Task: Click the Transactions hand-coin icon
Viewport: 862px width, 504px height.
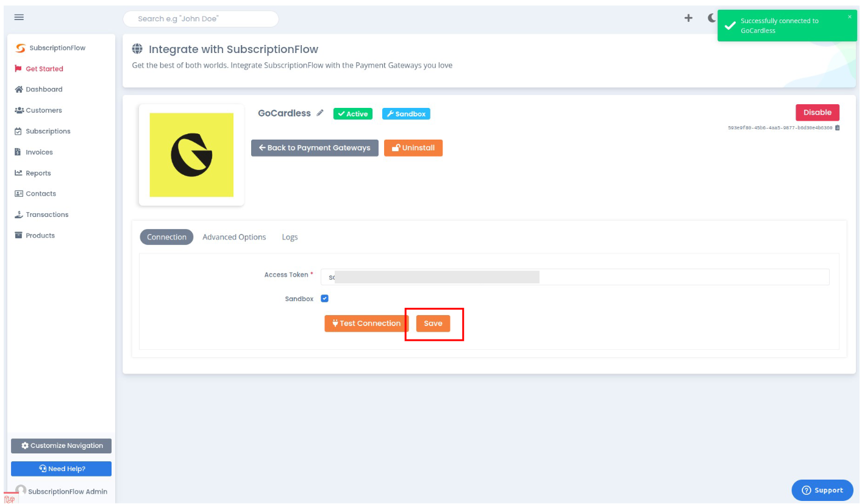Action: tap(18, 215)
